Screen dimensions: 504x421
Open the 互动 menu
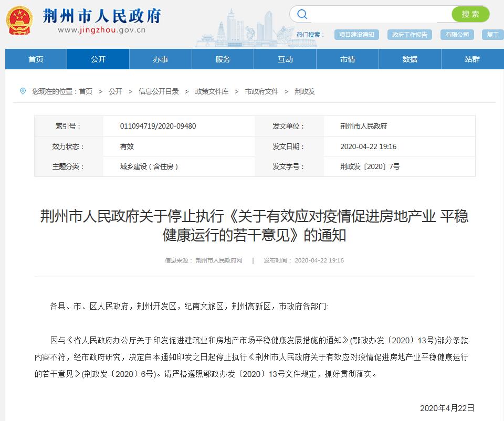(285, 59)
